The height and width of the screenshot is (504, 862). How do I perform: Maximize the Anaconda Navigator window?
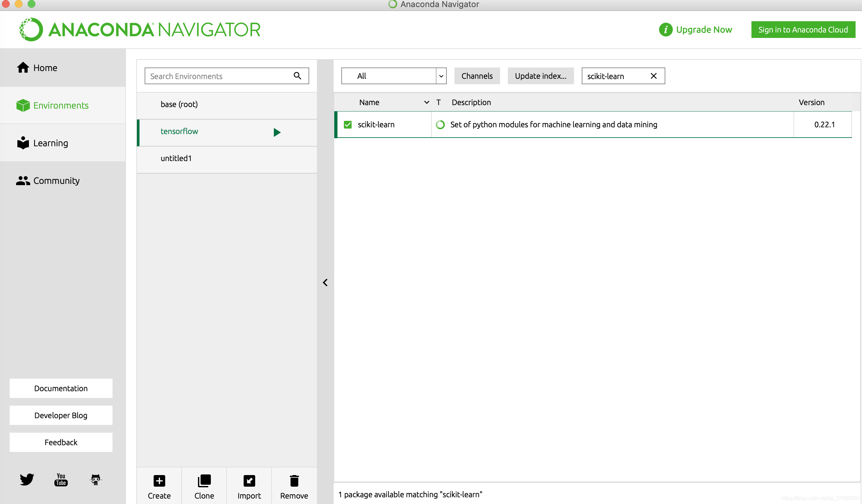point(31,4)
